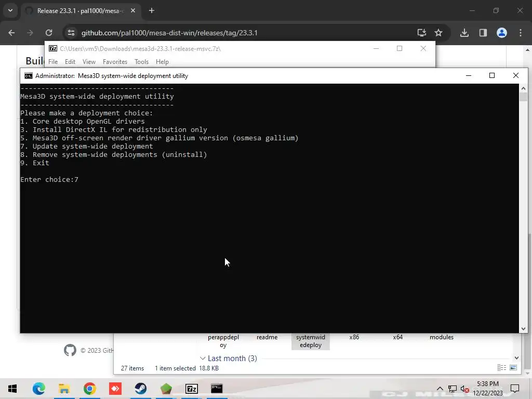Open View menu in 7-Zip window
This screenshot has height=399, width=532.
(x=89, y=62)
